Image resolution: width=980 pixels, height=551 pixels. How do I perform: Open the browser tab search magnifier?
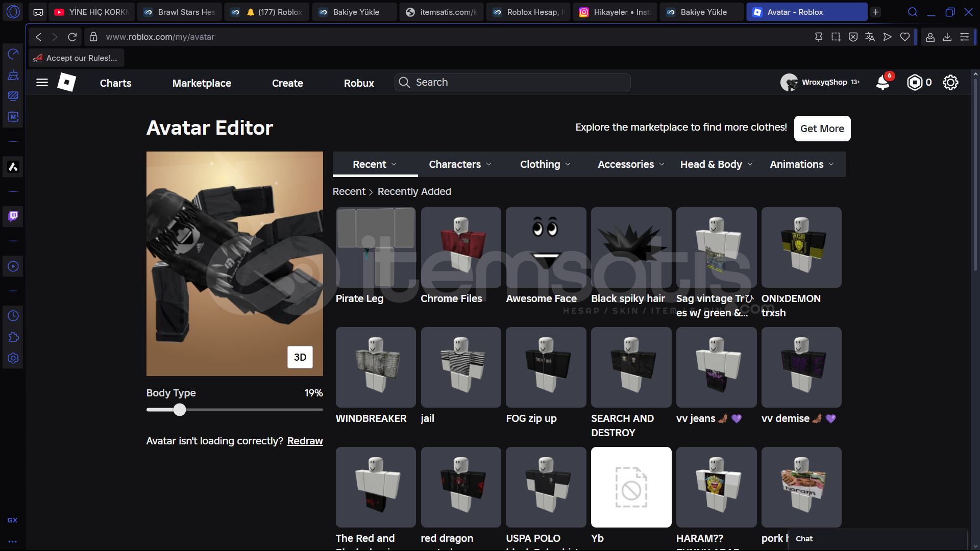tap(913, 12)
